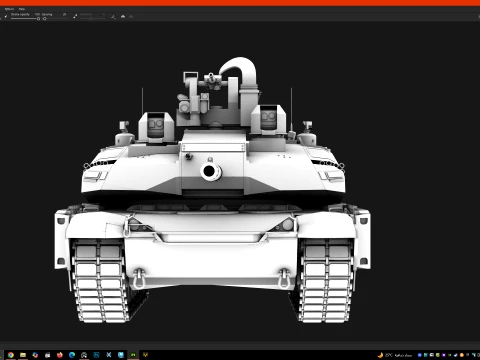
Task: Click the blue circle tray icon
Action: [x=420, y=355]
